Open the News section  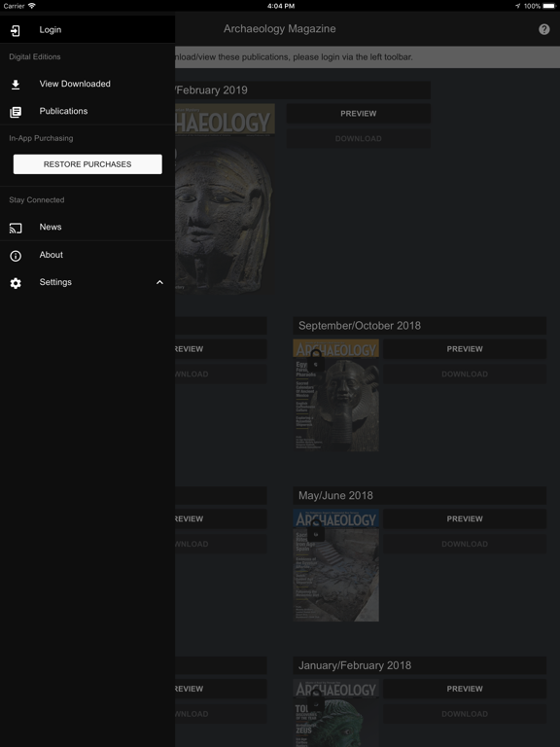pos(87,227)
